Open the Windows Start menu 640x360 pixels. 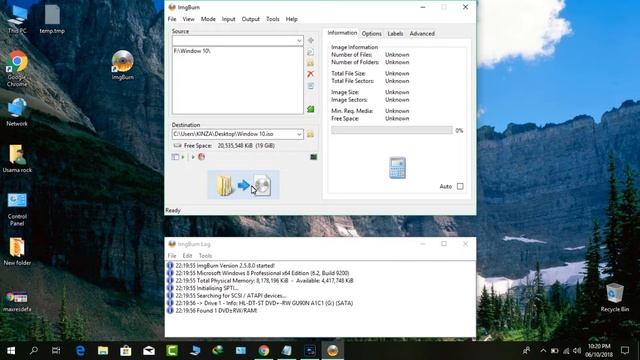(11, 351)
